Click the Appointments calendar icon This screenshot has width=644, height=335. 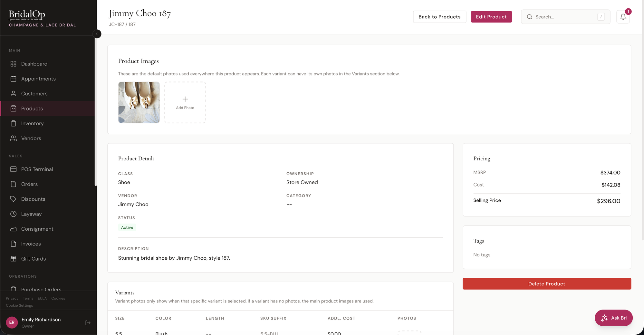coord(13,79)
